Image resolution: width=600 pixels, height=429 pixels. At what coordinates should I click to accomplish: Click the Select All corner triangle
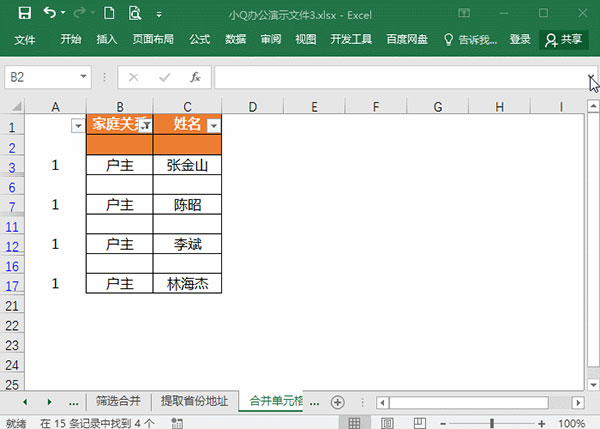tap(16, 106)
